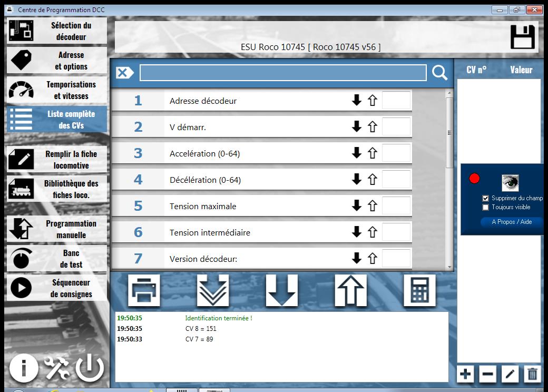This screenshot has height=392, width=548.
Task: Click value box for CV 1
Action: [396, 100]
